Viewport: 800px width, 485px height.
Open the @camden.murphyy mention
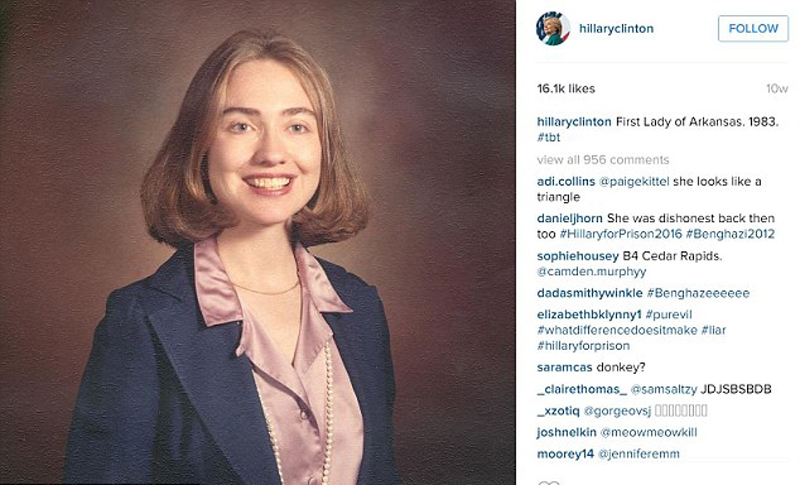click(591, 271)
